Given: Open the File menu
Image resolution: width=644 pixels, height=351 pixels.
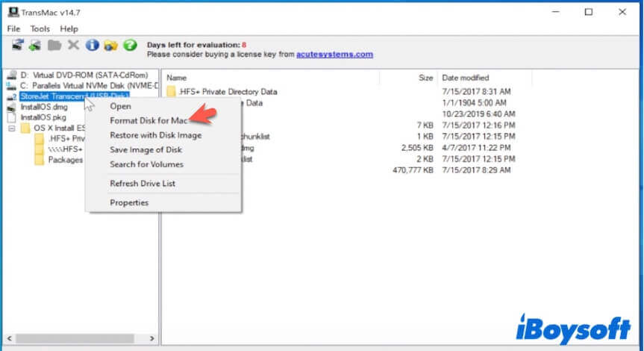Looking at the screenshot, I should click(14, 28).
